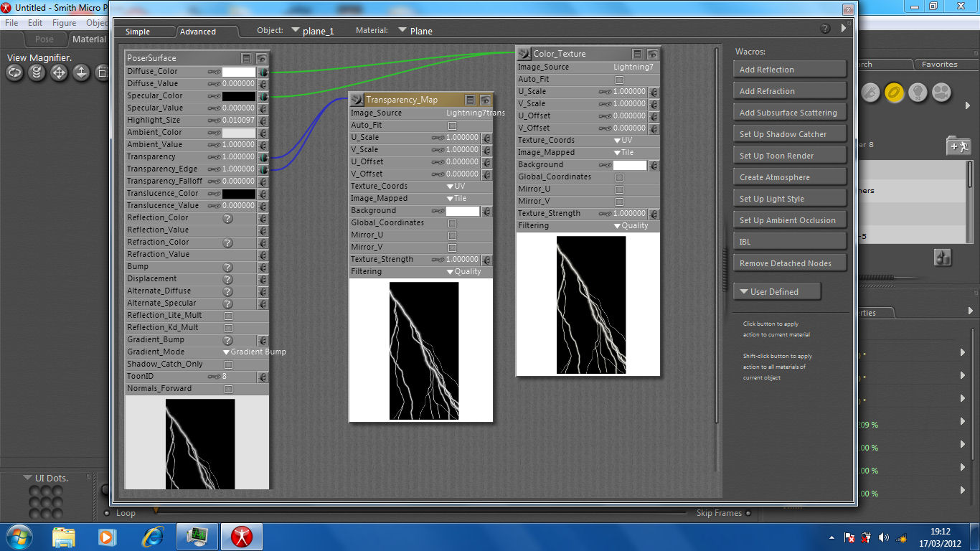Viewport: 980px width, 551px height.
Task: Open the Figure menu
Action: [x=64, y=23]
